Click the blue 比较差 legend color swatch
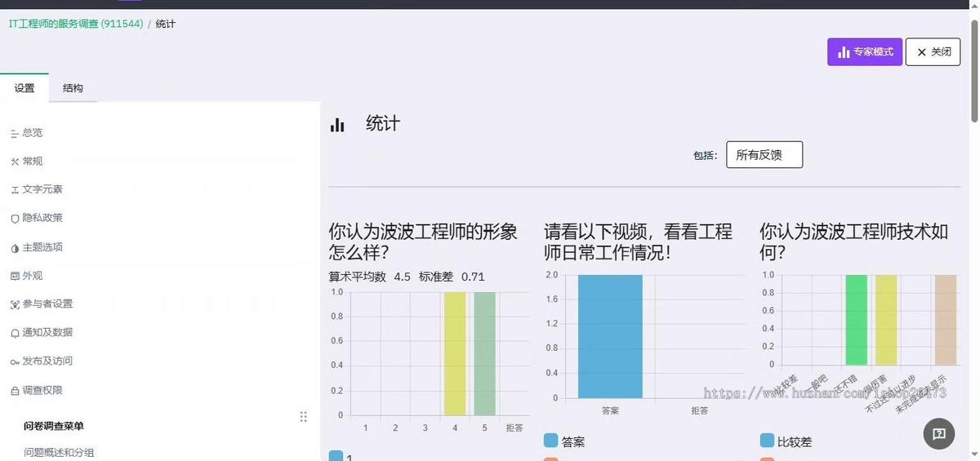 (x=767, y=441)
